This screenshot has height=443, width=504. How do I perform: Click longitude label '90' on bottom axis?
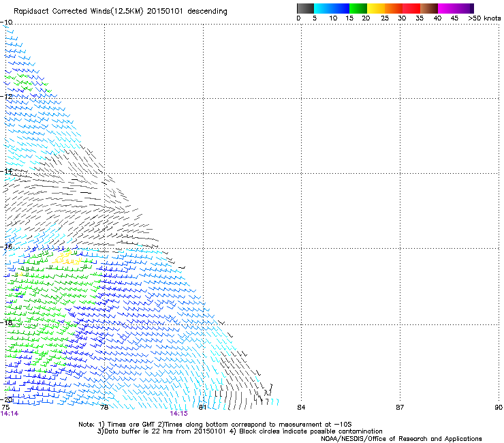tap(499, 408)
